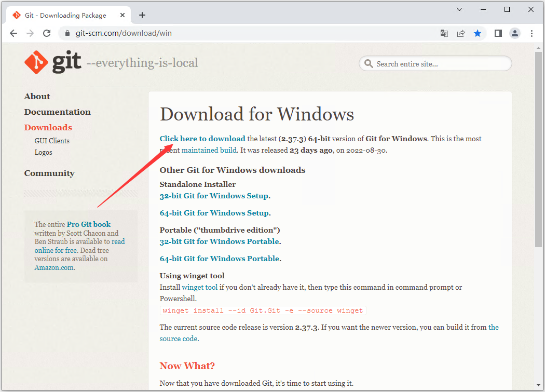
Task: Click the 'Standalone Installer' heading
Action: tap(197, 184)
